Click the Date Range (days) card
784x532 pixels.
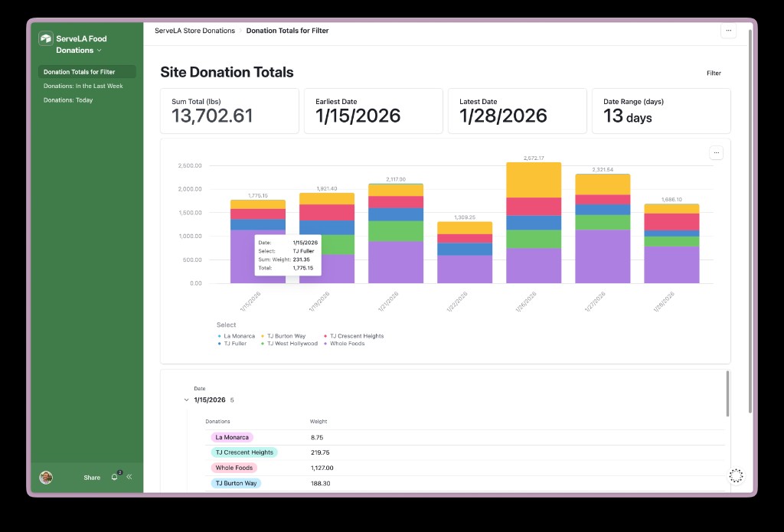[x=661, y=111]
